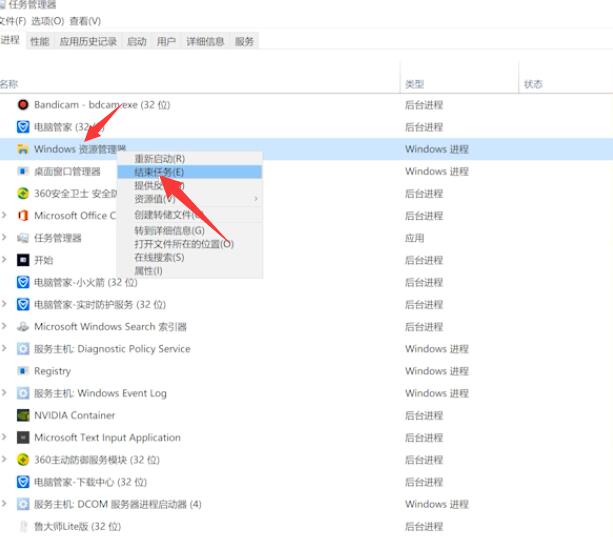Click the Microsoft Office icon
The image size is (613, 537).
pos(23,216)
